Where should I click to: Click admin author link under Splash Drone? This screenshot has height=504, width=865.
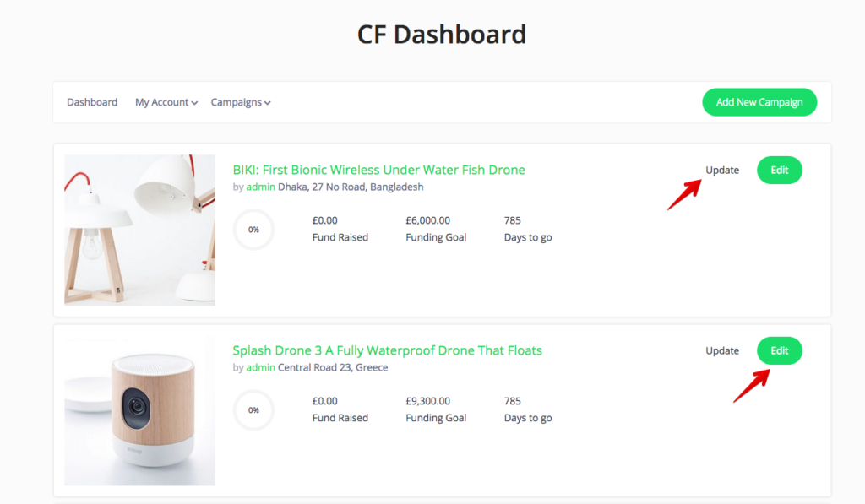(260, 367)
